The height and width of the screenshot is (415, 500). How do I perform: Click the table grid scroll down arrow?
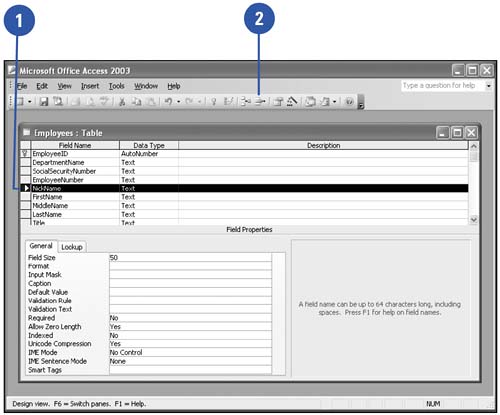coord(473,219)
